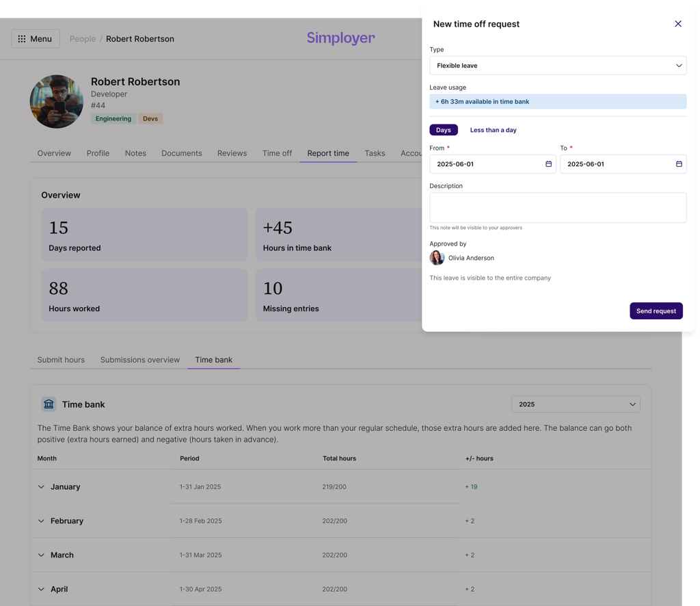Screen dimensions: 700x606
Task: Click into the Description text area
Action: [x=558, y=208]
